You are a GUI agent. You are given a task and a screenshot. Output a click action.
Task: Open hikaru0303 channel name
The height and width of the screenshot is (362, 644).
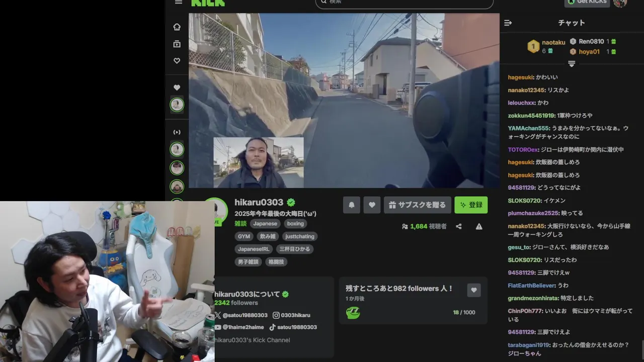click(259, 202)
